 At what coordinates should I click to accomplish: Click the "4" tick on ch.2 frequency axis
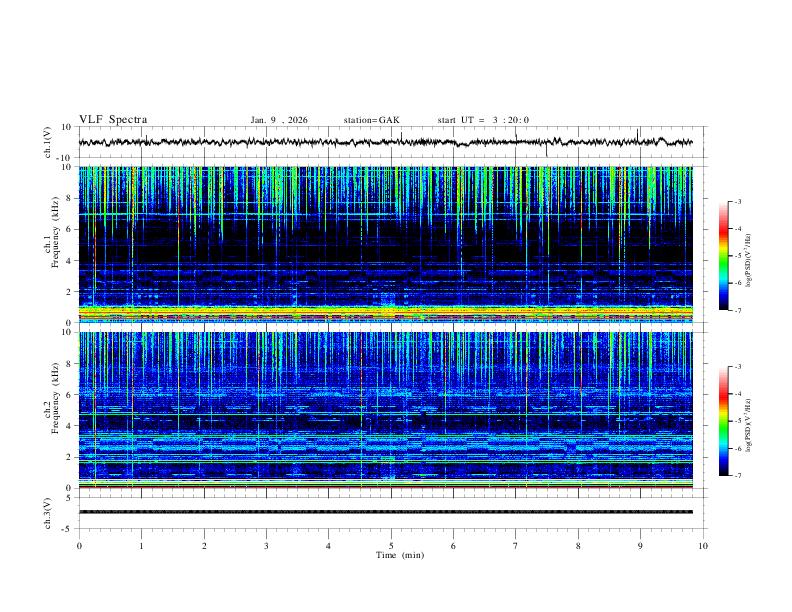[69, 426]
